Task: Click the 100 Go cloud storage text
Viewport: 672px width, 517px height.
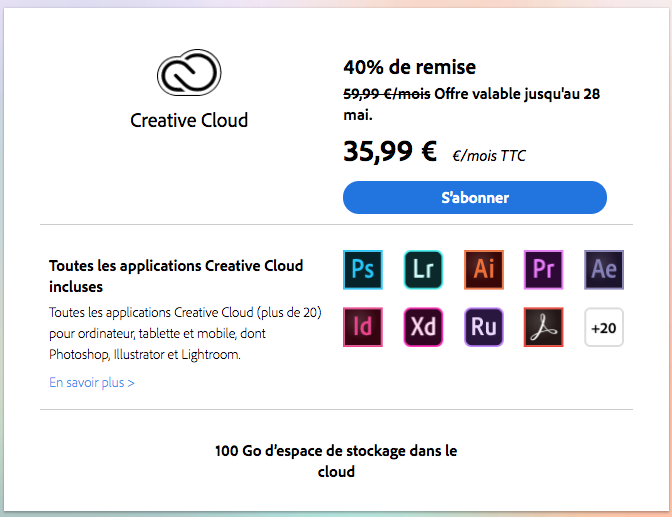Action: 336,461
